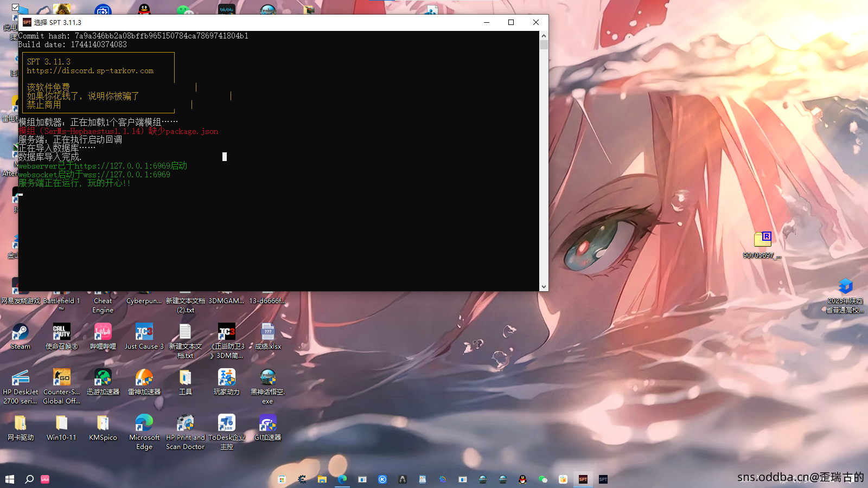Select the 网易发烧游戏 desktop label
The height and width of the screenshot is (488, 868).
point(21,301)
